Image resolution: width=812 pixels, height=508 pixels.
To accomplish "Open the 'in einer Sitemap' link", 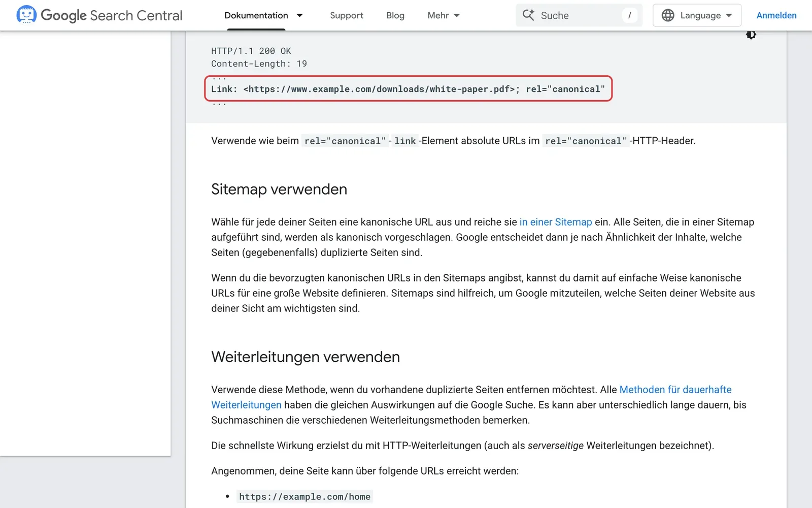I will (556, 222).
